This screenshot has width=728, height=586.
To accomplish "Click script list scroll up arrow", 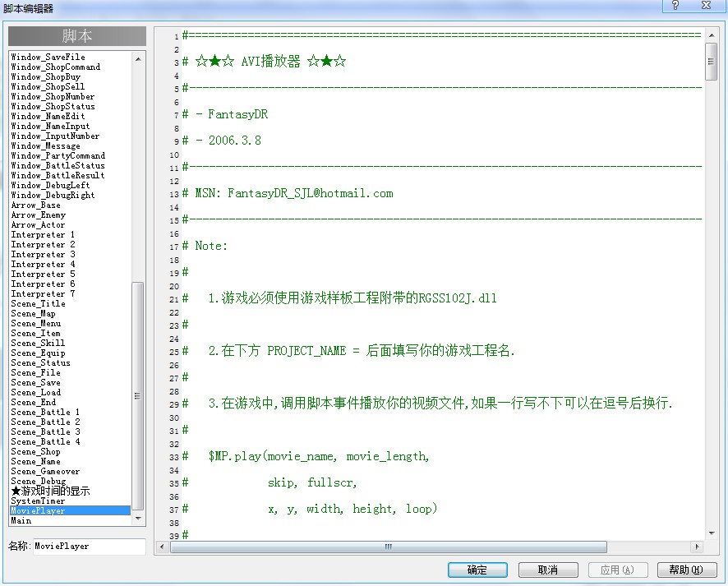I will pyautogui.click(x=138, y=59).
